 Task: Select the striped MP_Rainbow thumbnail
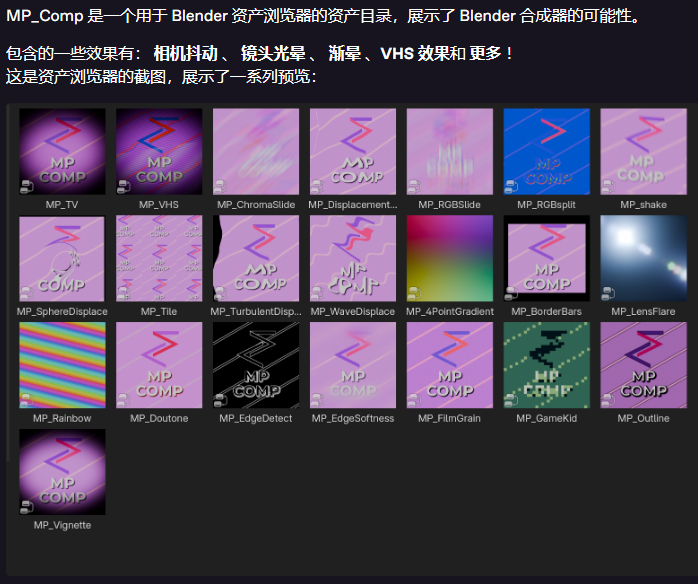tap(62, 365)
